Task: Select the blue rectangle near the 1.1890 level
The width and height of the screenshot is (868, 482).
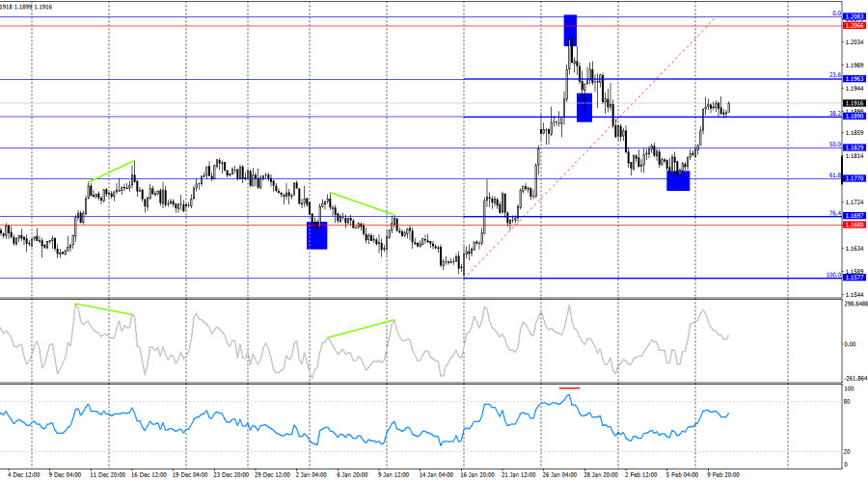Action: point(584,107)
